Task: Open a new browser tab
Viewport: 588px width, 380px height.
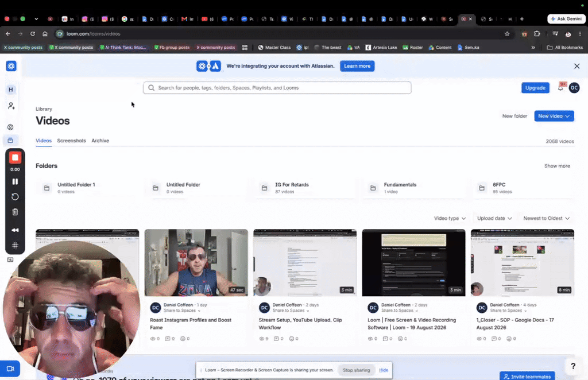Action: pyautogui.click(x=521, y=19)
